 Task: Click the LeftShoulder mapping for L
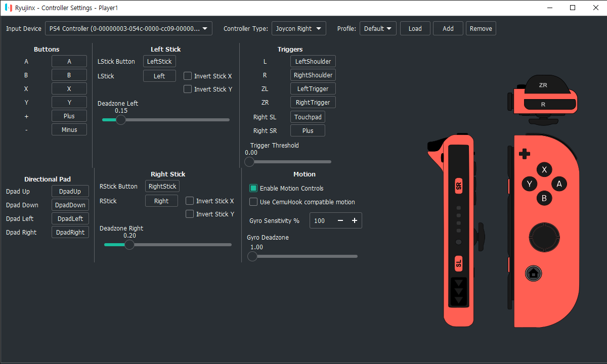pyautogui.click(x=313, y=61)
